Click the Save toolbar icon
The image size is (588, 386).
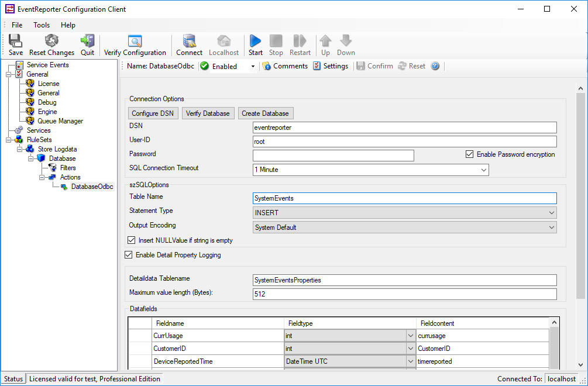(15, 40)
